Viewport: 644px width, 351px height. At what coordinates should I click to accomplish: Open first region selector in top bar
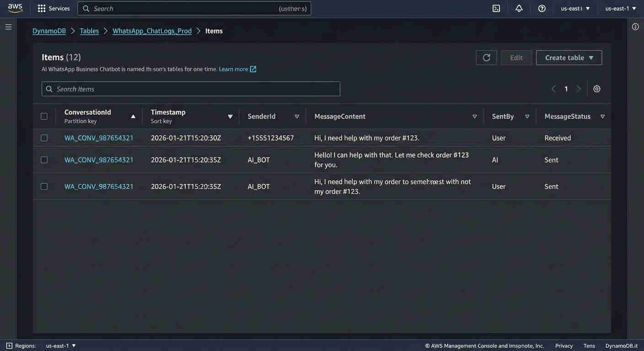click(575, 8)
